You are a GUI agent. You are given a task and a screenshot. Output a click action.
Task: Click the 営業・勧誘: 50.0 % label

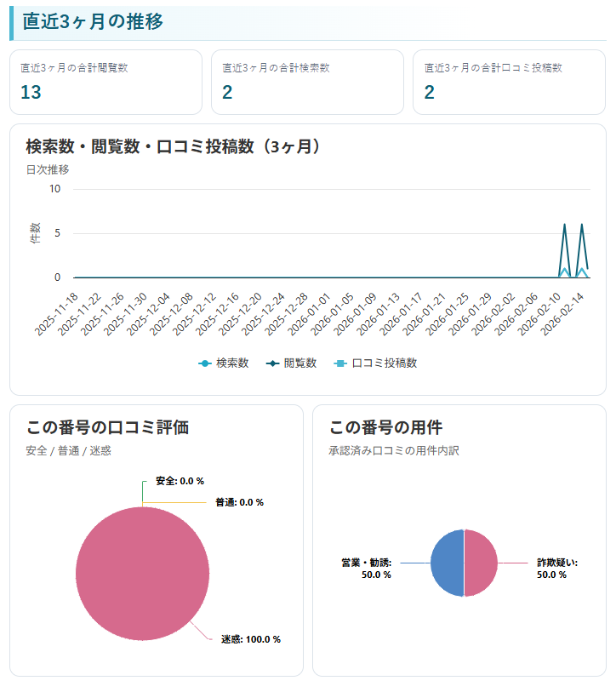366,569
